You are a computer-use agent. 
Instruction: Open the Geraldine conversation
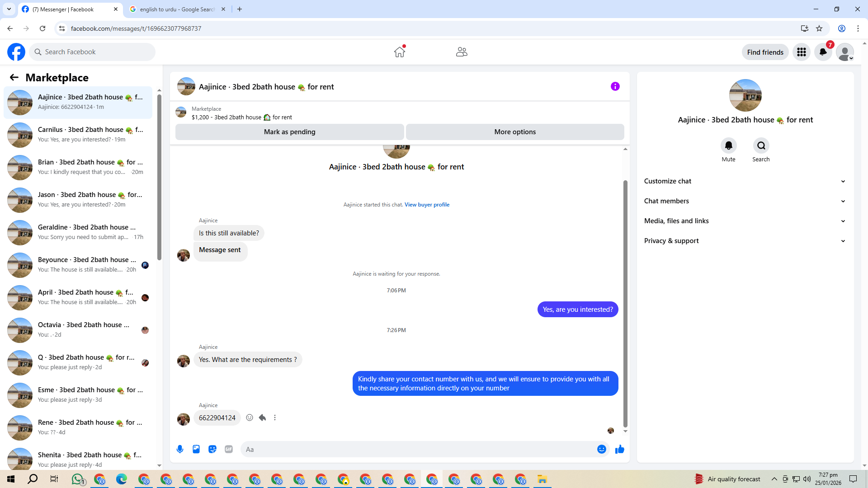pyautogui.click(x=78, y=232)
